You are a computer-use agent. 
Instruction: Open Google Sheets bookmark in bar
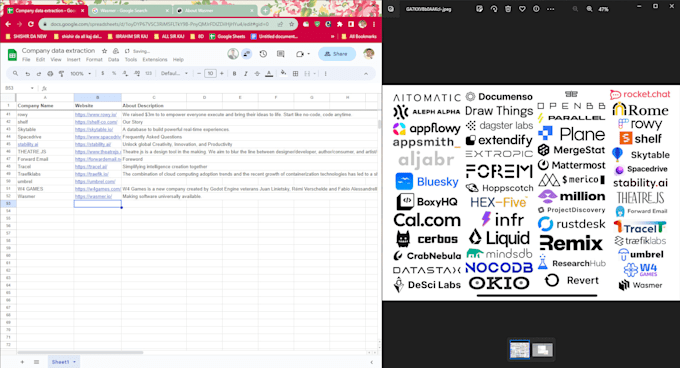tap(227, 36)
